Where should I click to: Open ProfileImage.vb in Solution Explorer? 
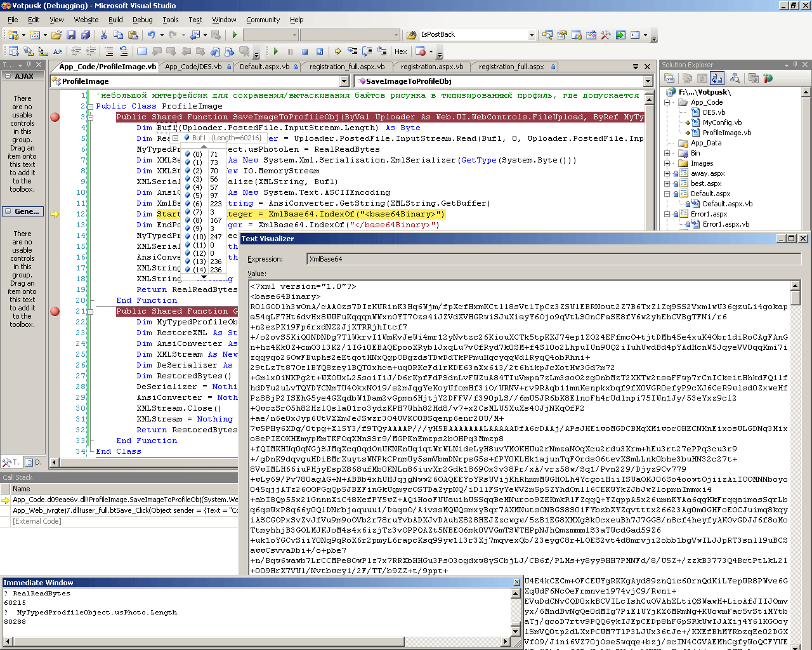(x=726, y=133)
